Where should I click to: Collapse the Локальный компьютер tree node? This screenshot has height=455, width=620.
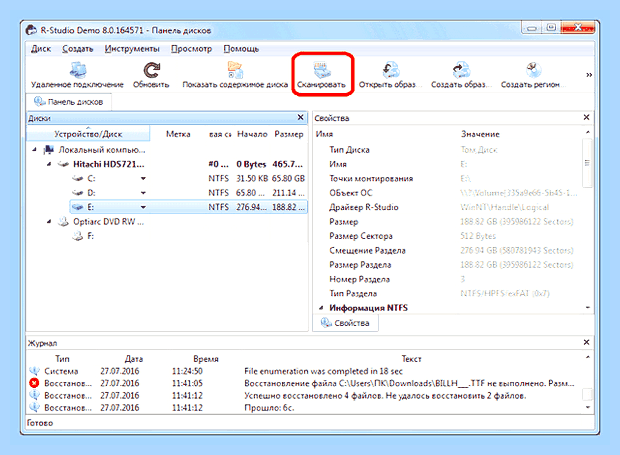click(x=34, y=150)
